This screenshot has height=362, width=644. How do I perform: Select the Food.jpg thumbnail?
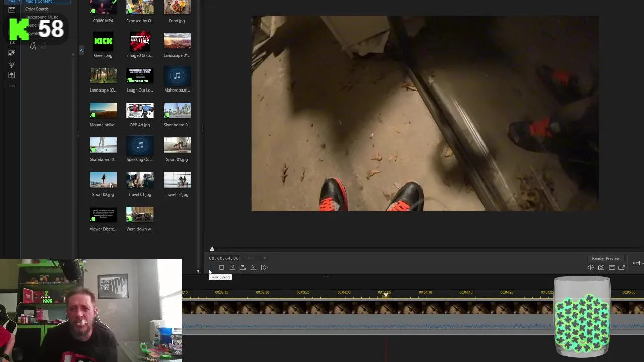pyautogui.click(x=177, y=7)
